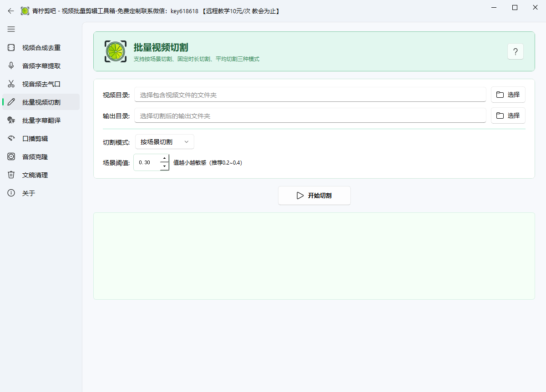Click the 视频目录 input field
Viewport: 546px width, 392px height.
pyautogui.click(x=310, y=95)
